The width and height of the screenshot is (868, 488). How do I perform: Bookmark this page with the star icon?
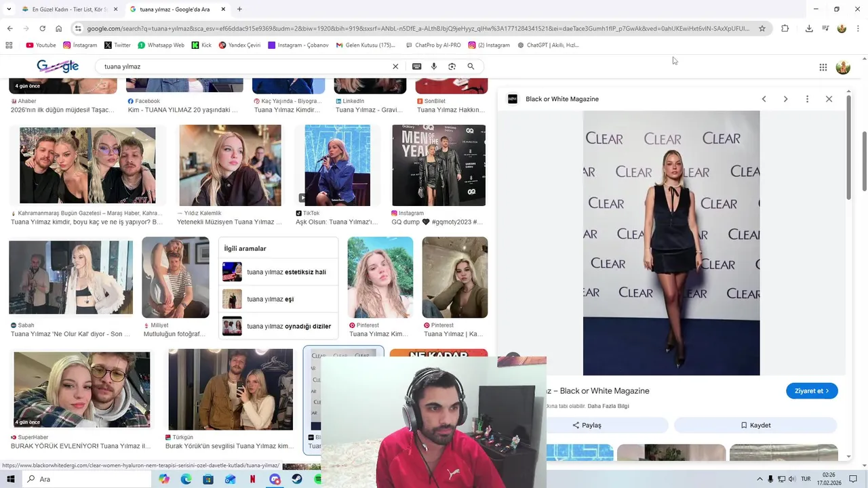tap(762, 28)
